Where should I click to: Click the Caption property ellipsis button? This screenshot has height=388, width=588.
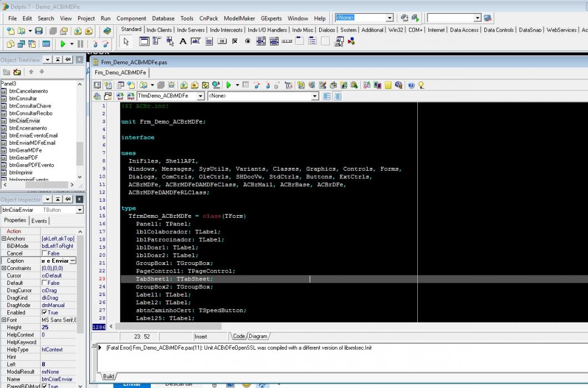click(x=73, y=261)
